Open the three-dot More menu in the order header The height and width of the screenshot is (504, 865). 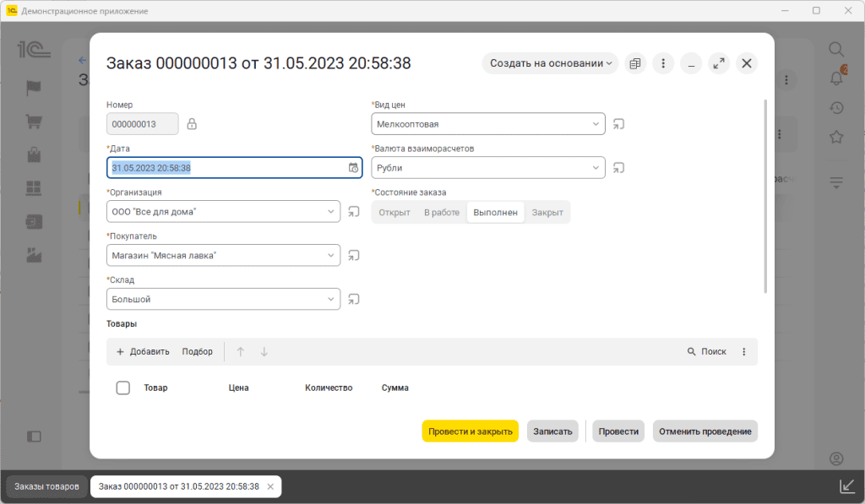tap(663, 63)
